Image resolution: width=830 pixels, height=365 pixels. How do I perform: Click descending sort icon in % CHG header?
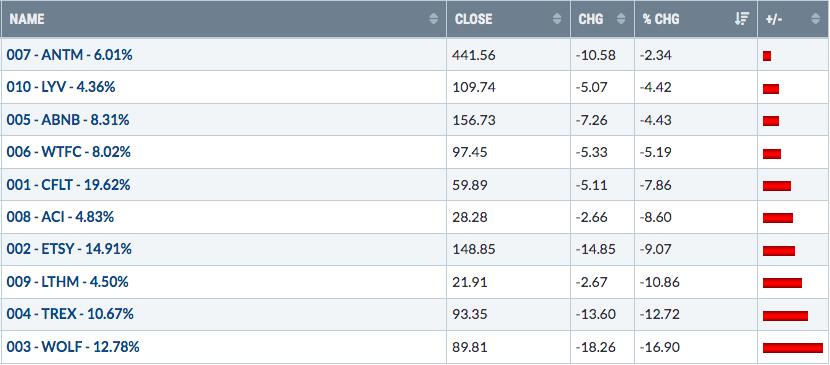(x=743, y=19)
